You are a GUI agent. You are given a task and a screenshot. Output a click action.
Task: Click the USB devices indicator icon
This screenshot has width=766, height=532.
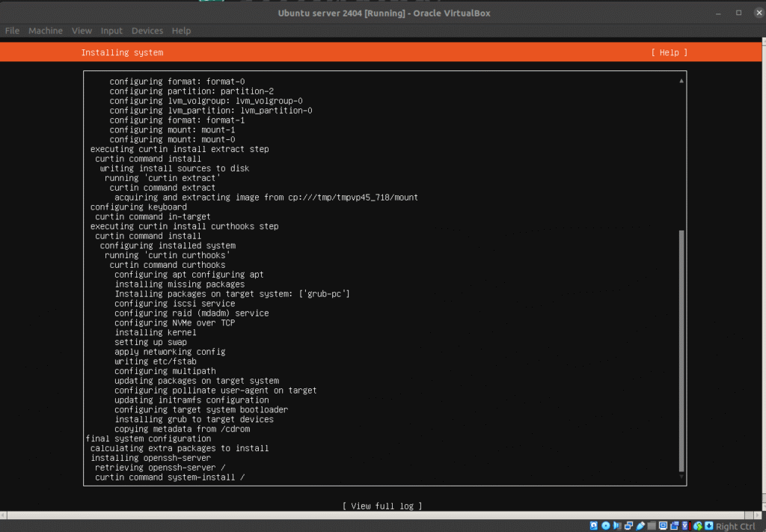(640, 526)
